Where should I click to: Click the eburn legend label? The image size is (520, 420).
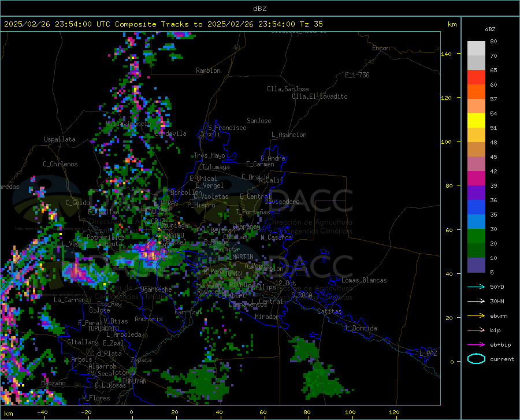click(499, 316)
